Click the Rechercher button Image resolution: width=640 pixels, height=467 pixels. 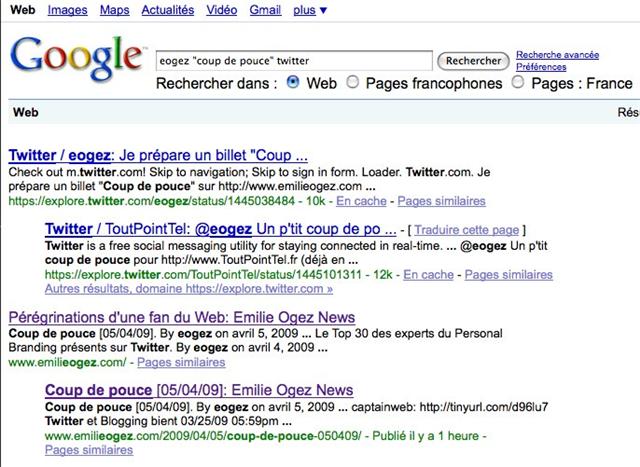point(473,61)
